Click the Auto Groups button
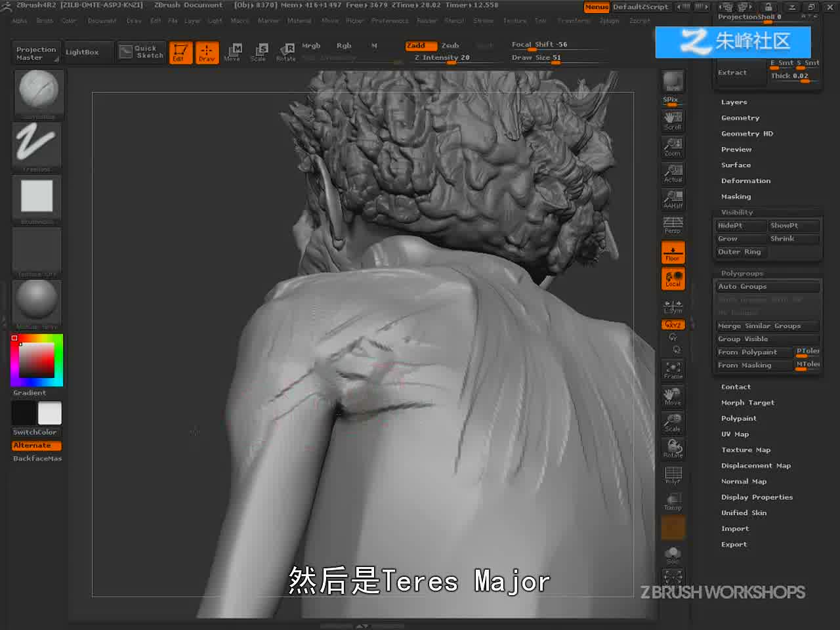This screenshot has height=630, width=840. coord(767,287)
